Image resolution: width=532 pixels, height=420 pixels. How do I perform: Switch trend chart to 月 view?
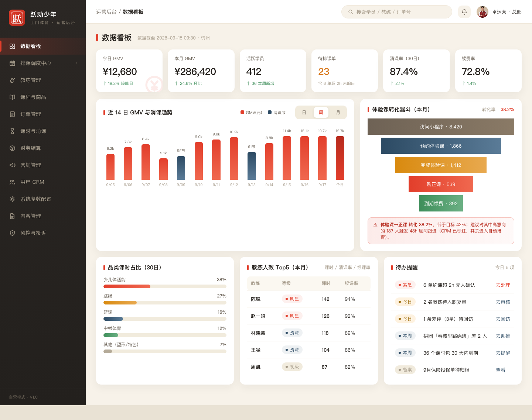click(338, 113)
